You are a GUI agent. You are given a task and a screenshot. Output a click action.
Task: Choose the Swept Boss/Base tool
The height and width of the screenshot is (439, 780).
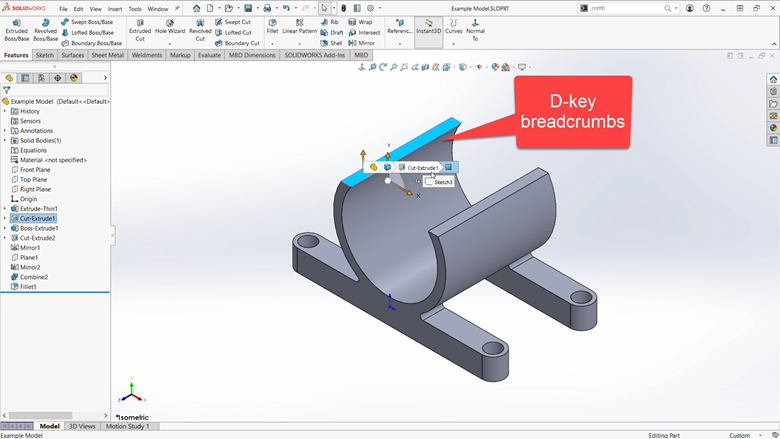[x=87, y=22]
